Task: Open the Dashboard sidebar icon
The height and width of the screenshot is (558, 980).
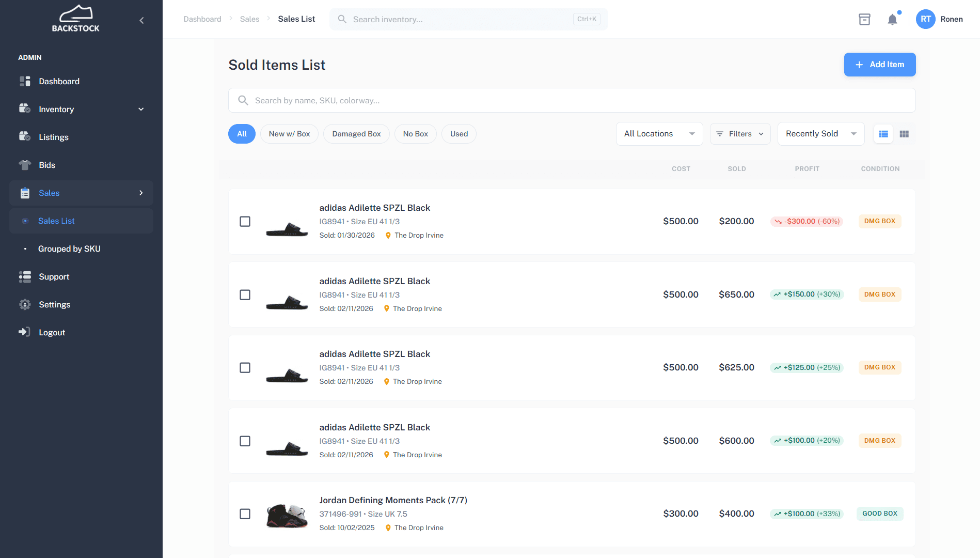Action: (x=24, y=81)
